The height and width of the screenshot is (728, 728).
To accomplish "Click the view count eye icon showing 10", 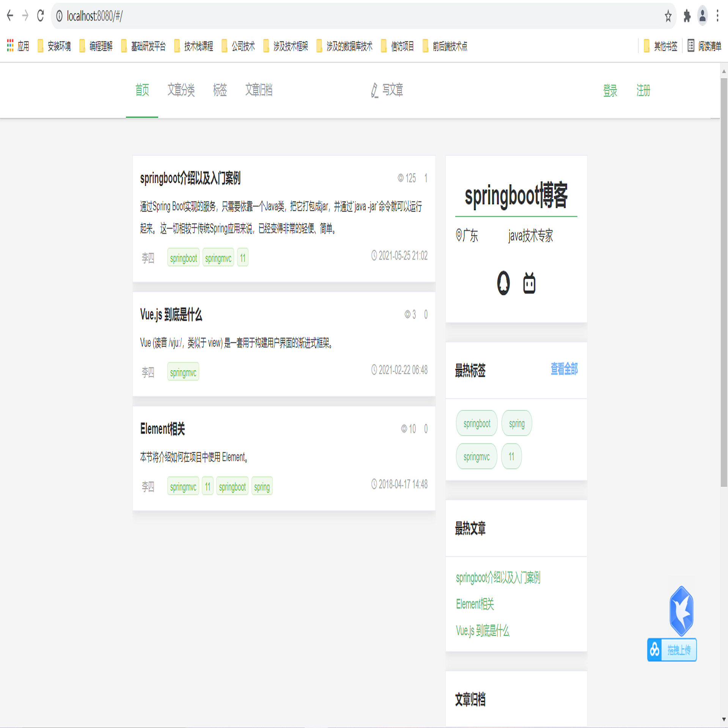I will pos(404,429).
